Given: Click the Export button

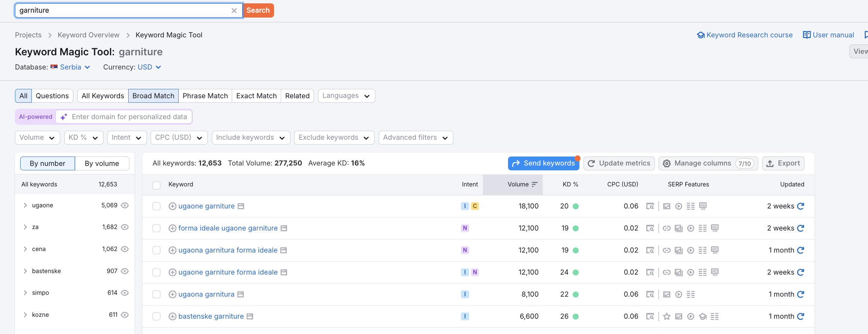Looking at the screenshot, I should 783,163.
